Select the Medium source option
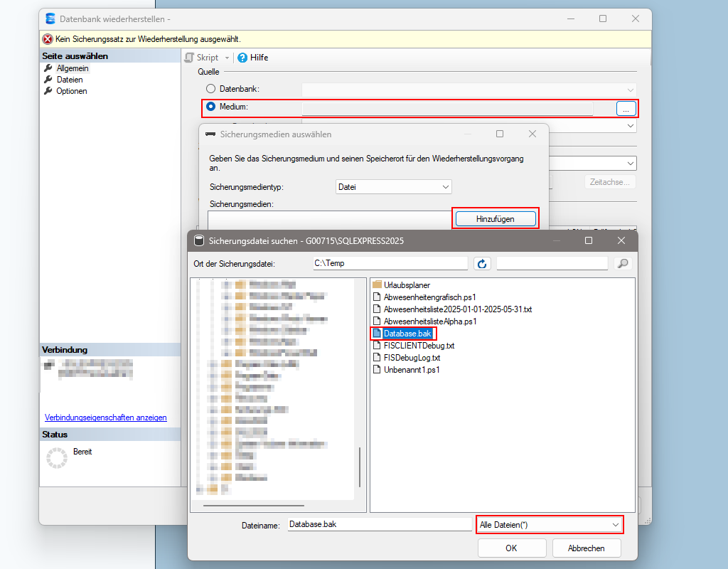The image size is (728, 569). coord(210,107)
